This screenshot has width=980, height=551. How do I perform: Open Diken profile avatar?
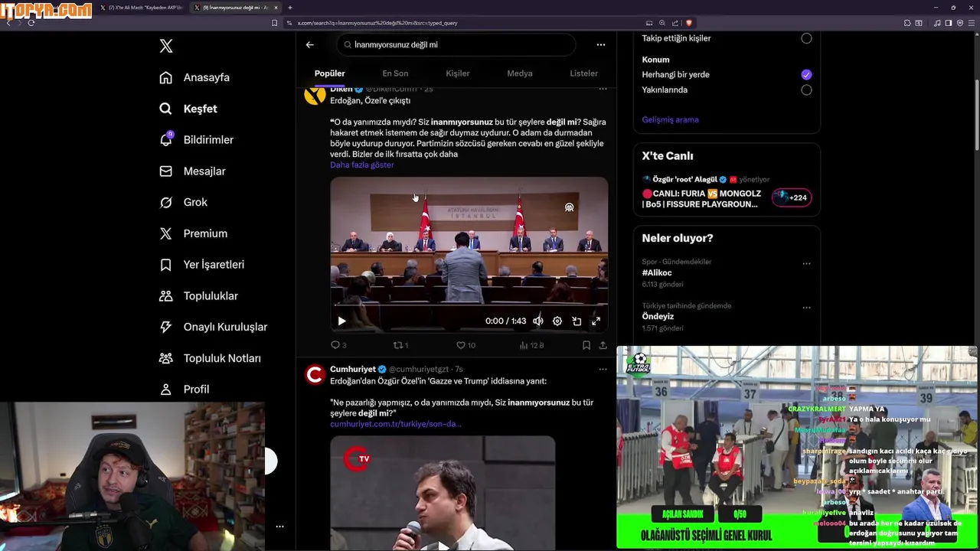pyautogui.click(x=315, y=95)
